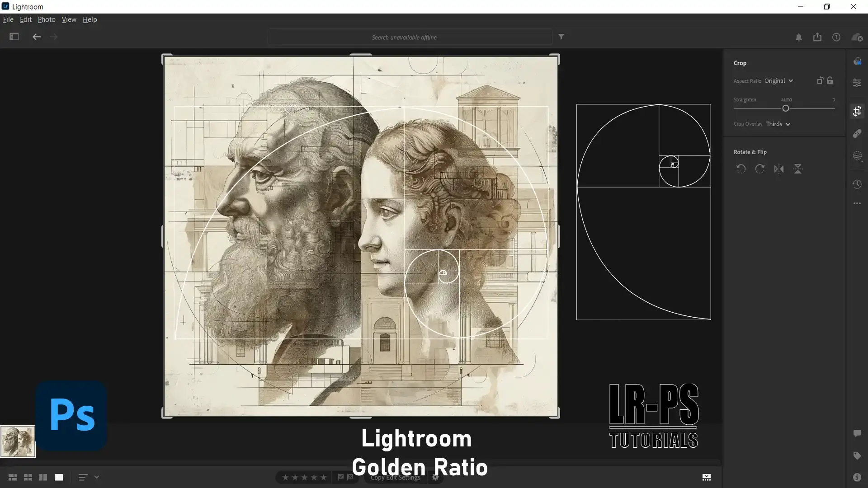868x488 pixels.
Task: Flip the image vertically
Action: [798, 169]
